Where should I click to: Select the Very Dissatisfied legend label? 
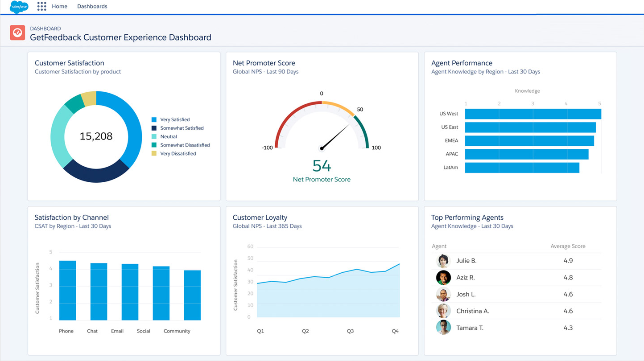[x=178, y=153]
